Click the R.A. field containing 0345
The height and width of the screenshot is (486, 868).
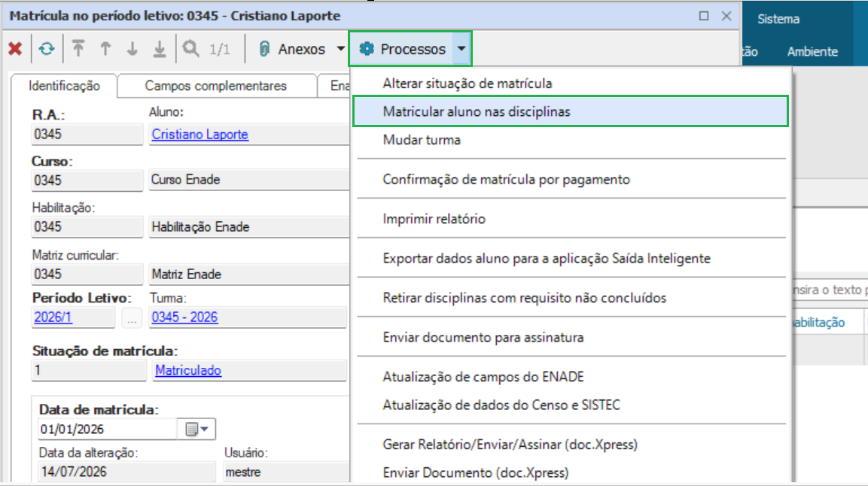click(x=87, y=135)
